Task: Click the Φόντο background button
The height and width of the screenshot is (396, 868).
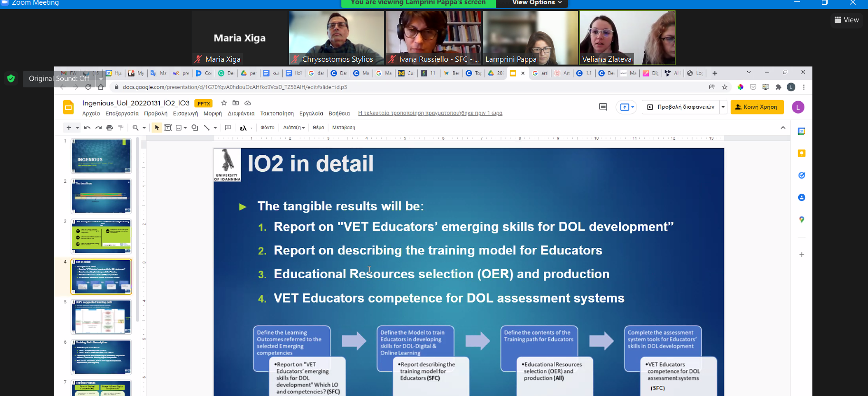Action: pos(268,128)
